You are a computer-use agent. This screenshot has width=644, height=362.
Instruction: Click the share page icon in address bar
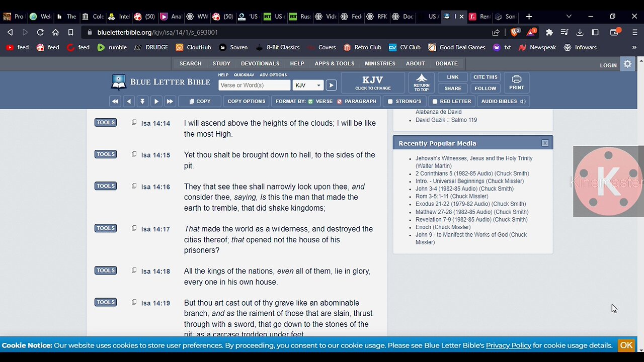(496, 32)
